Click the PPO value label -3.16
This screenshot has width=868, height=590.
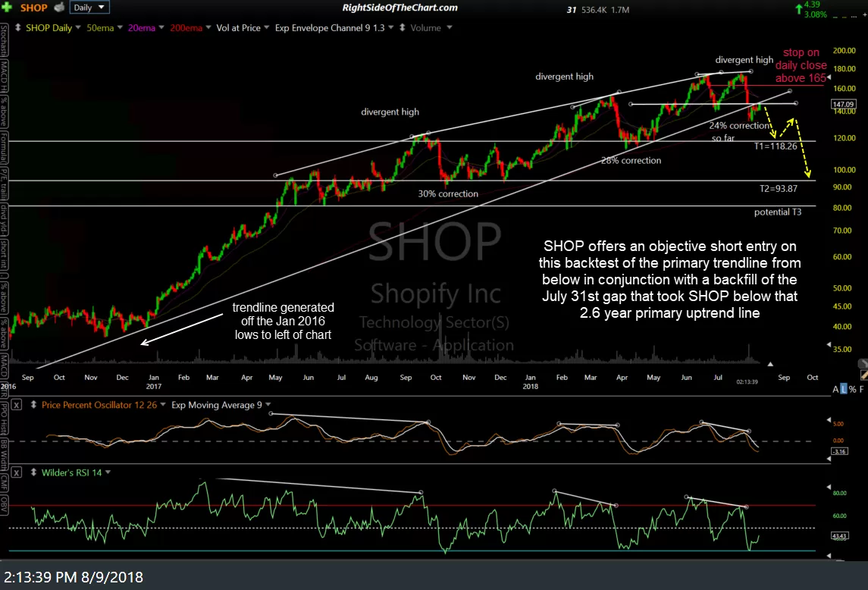840,451
